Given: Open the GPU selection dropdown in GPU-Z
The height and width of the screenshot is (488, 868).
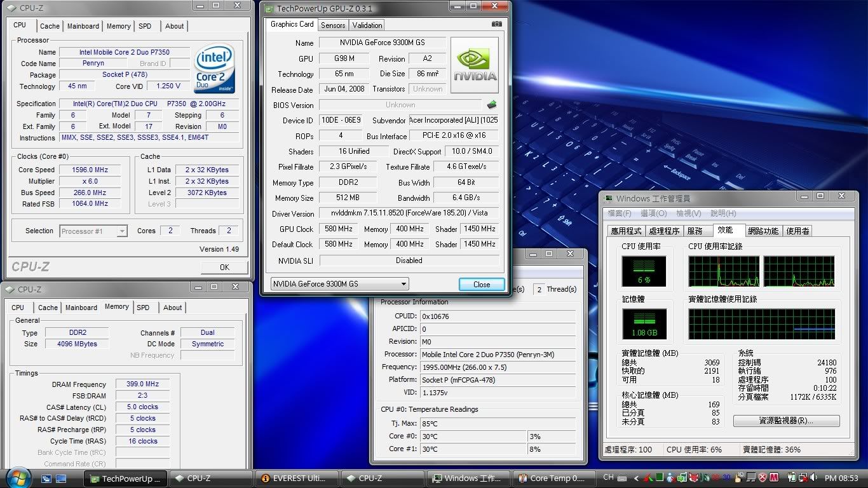Looking at the screenshot, I should [340, 284].
